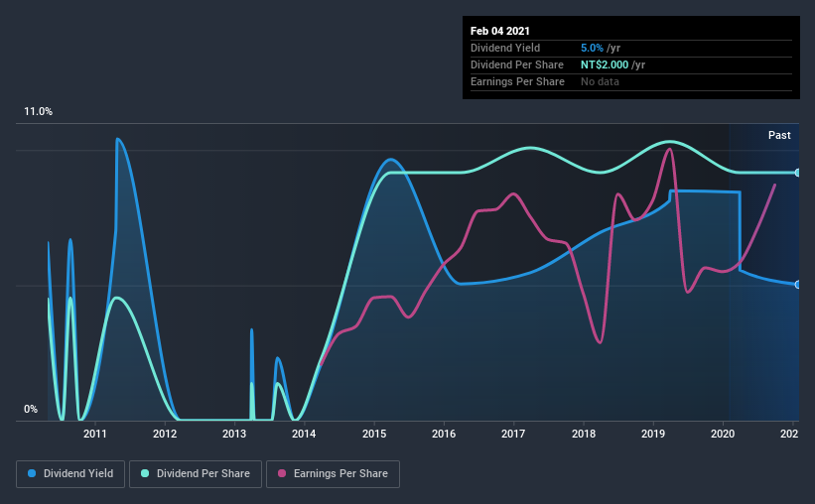Click the 0% y-axis label
This screenshot has height=504, width=815.
coord(31,410)
